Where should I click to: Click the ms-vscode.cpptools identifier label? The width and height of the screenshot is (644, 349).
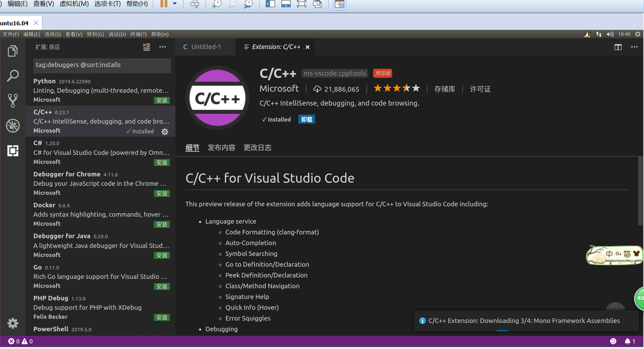click(x=335, y=73)
